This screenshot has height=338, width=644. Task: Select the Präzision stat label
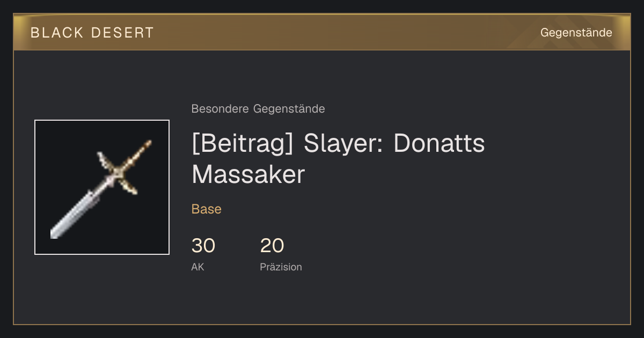[281, 267]
